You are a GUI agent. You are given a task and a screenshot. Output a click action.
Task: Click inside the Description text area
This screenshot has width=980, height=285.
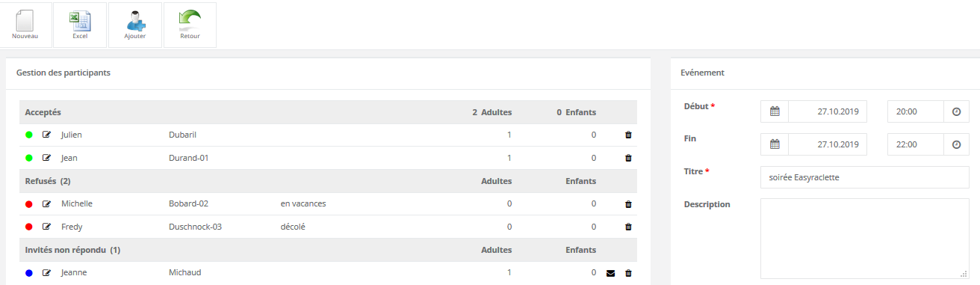[864, 239]
